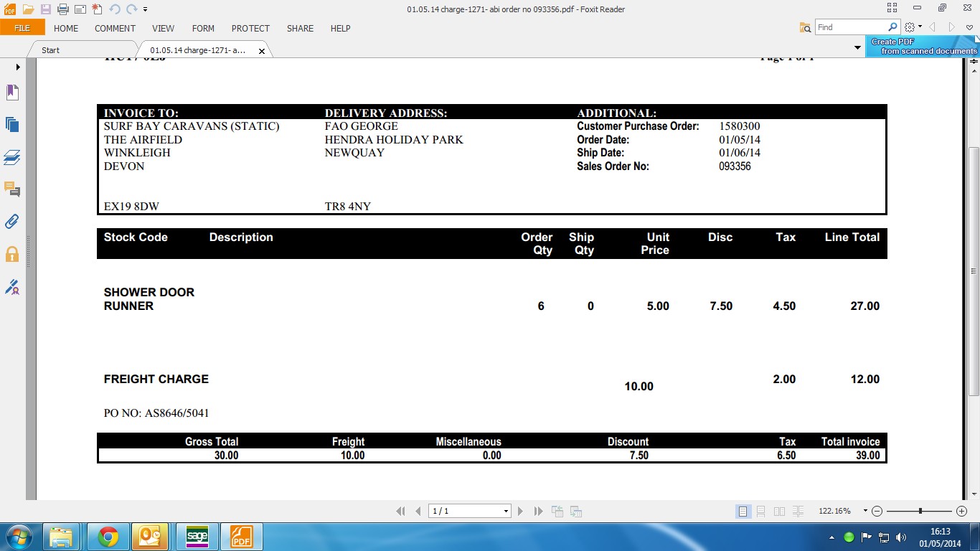Go to the first page
Image resolution: width=980 pixels, height=551 pixels.
[x=400, y=512]
